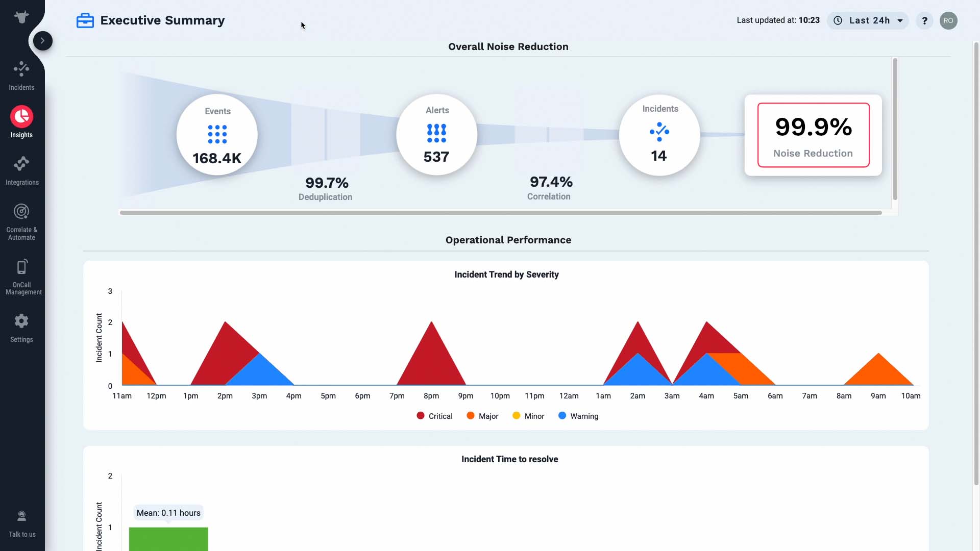Click the Alerts grid icon

coord(436,133)
